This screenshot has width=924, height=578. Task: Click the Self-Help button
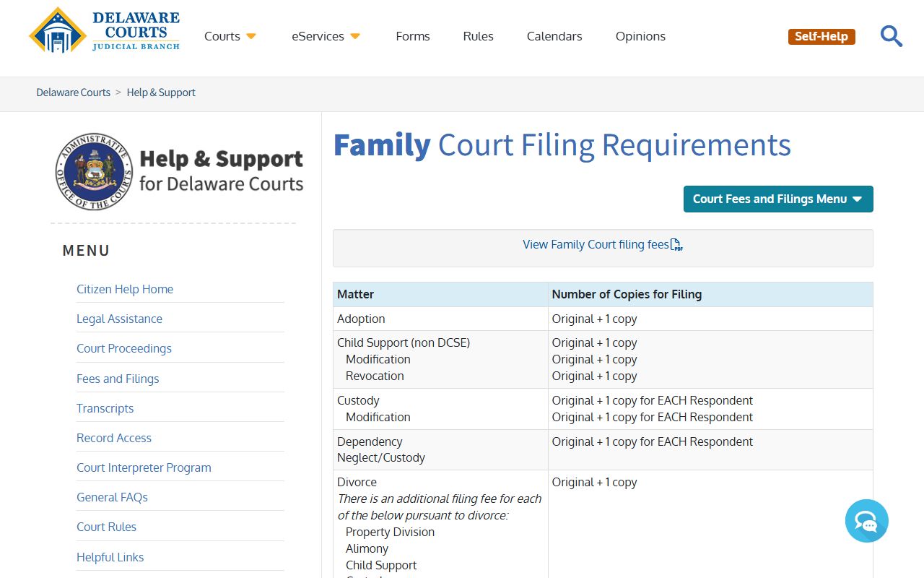pyautogui.click(x=821, y=36)
